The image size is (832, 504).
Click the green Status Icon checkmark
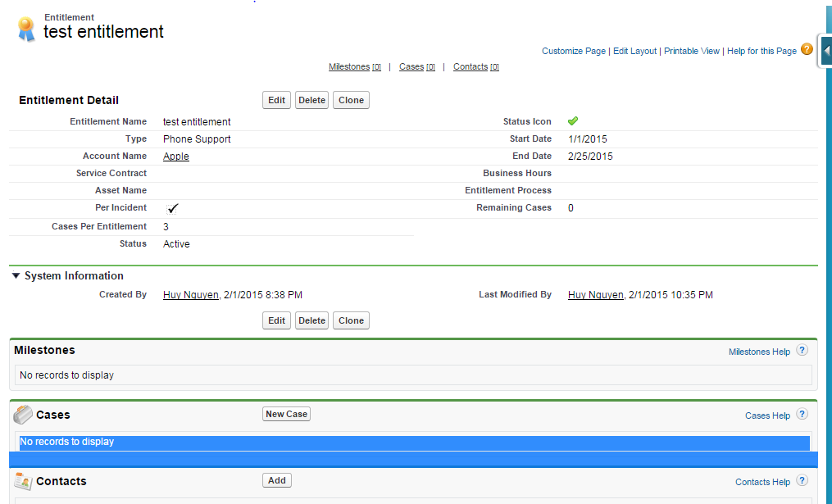click(x=572, y=121)
